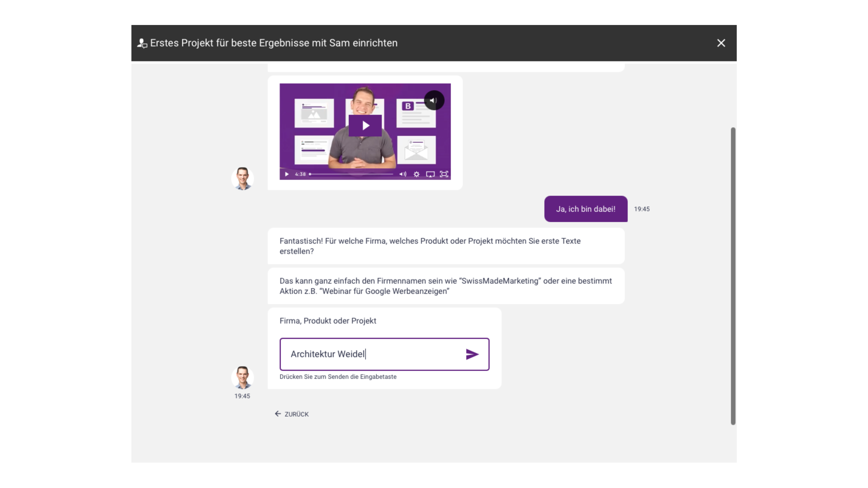Click the 'Das kann ganz einfach' message
This screenshot has height=488, width=868.
click(x=446, y=286)
